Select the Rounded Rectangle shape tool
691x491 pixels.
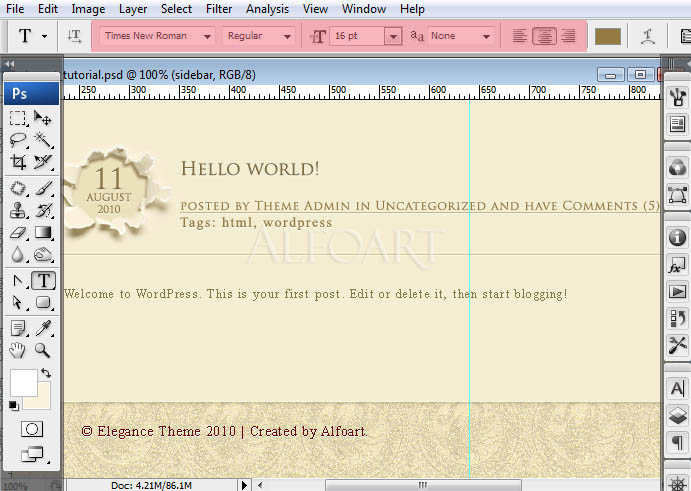(43, 302)
